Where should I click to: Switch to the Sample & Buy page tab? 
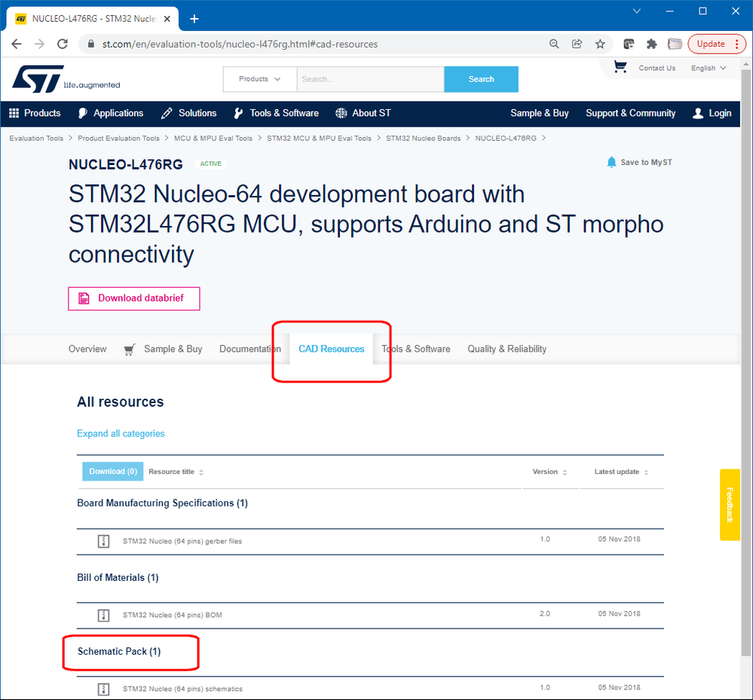pos(173,349)
